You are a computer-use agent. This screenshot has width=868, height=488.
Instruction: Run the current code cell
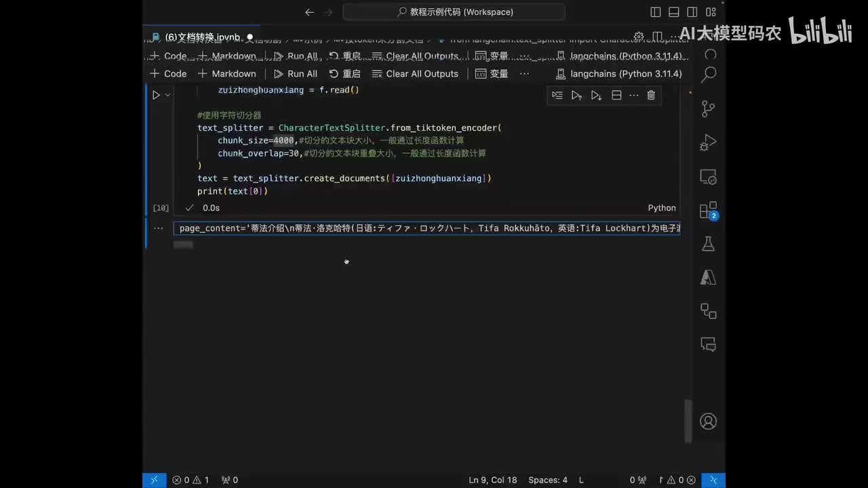click(x=156, y=96)
